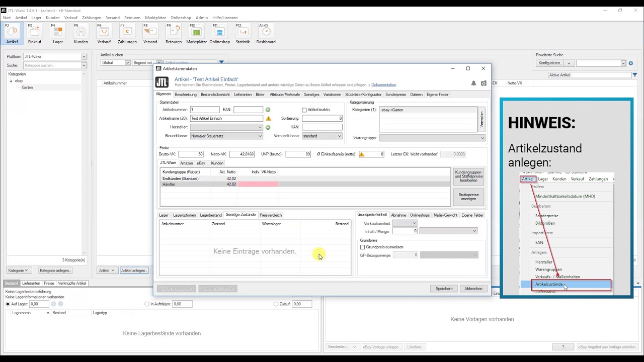
Task: Click the Abbrechen button
Action: (x=473, y=289)
